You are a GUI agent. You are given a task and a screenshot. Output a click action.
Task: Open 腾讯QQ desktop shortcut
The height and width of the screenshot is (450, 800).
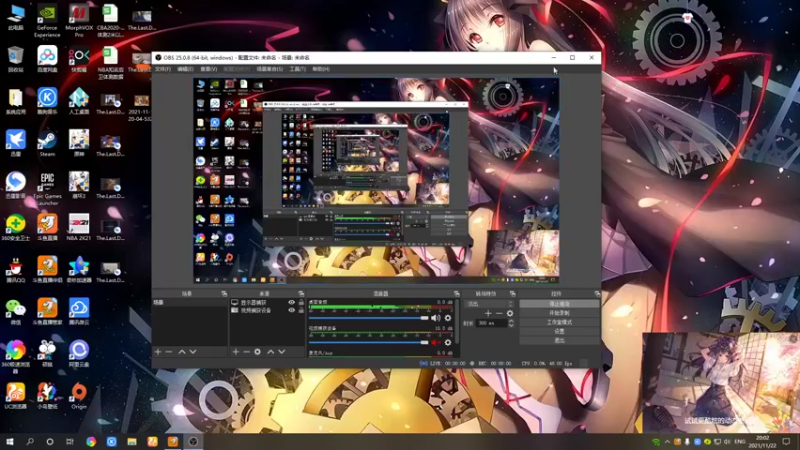point(16,270)
